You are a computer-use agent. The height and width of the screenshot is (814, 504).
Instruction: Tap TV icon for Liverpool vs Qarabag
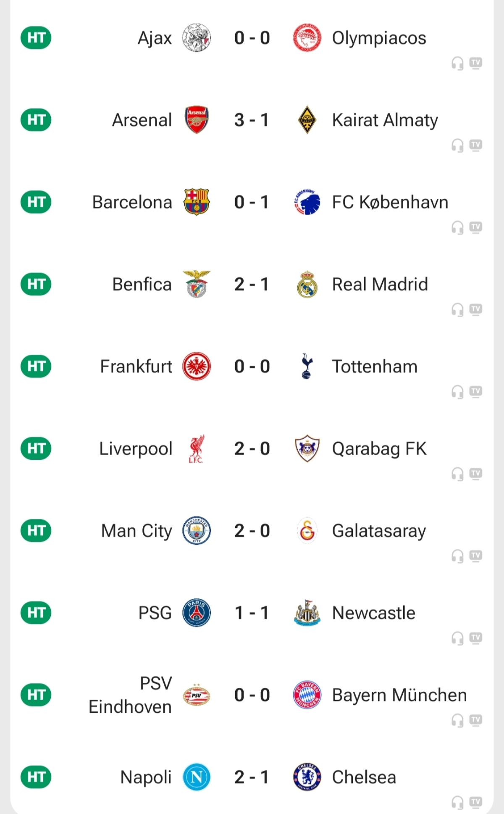[475, 474]
